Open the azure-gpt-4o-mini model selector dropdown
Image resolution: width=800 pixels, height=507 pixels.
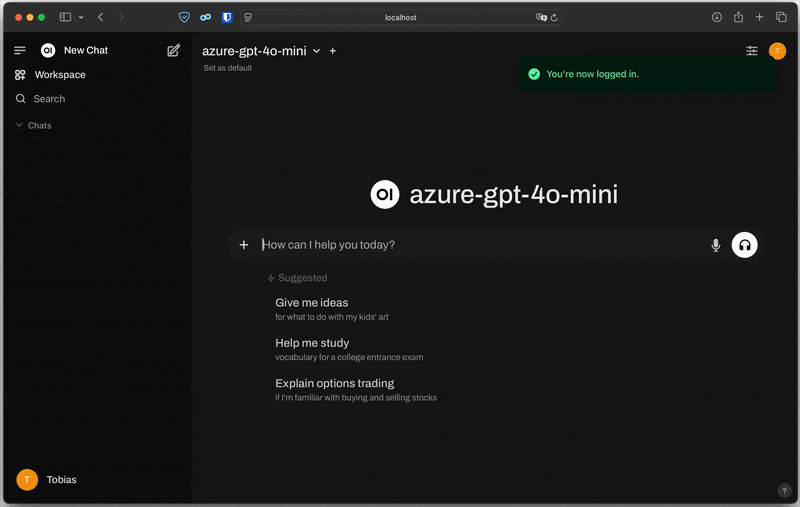click(x=261, y=51)
